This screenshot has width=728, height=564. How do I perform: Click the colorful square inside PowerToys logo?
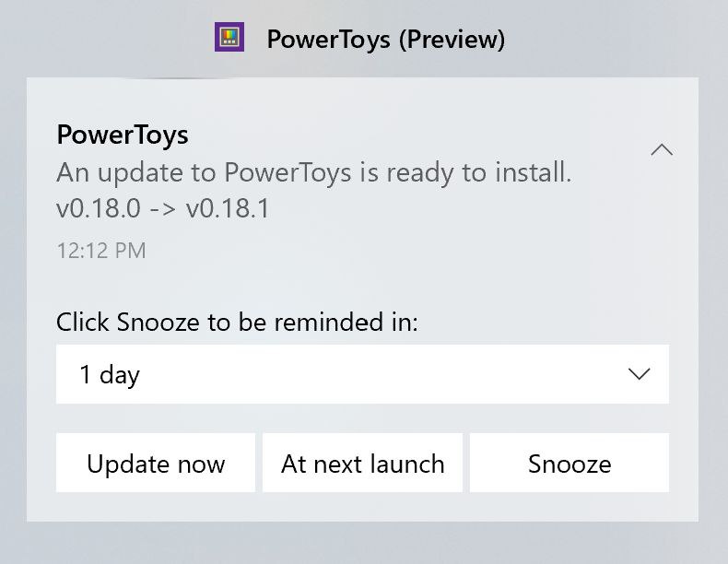coord(229,36)
